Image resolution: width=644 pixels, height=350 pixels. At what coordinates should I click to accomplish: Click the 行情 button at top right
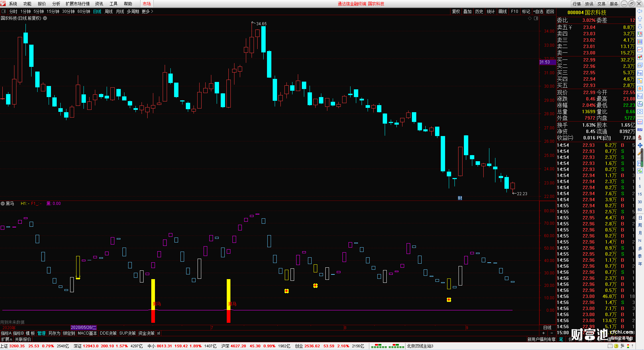tap(577, 4)
